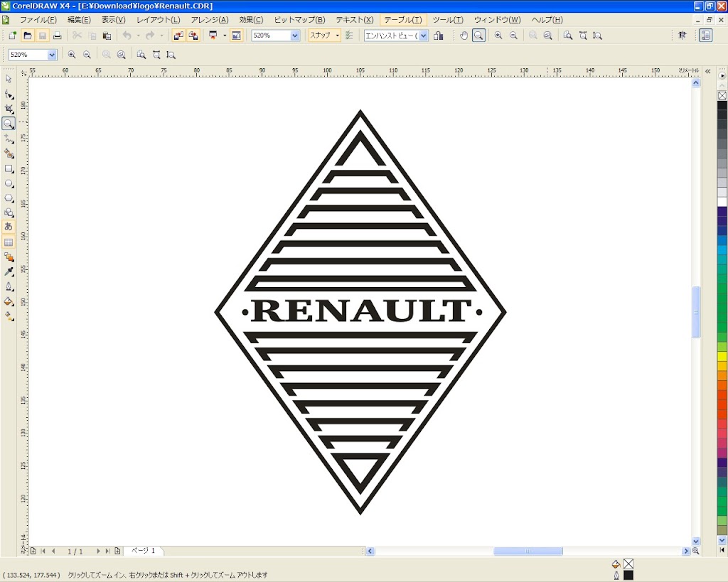728x582 pixels.
Task: Paste from clipboard
Action: [107, 36]
